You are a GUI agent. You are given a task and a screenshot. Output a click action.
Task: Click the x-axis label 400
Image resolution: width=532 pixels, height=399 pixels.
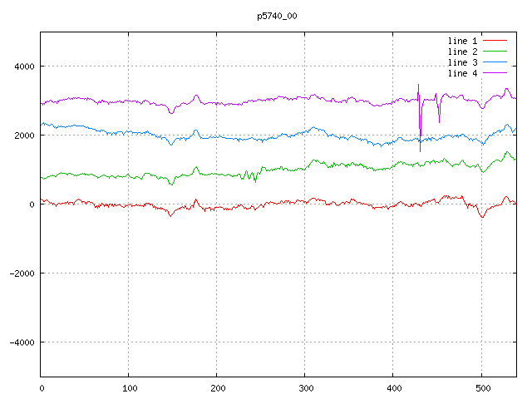pyautogui.click(x=394, y=388)
